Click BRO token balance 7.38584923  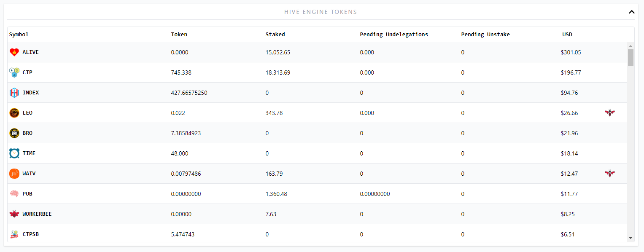[186, 133]
